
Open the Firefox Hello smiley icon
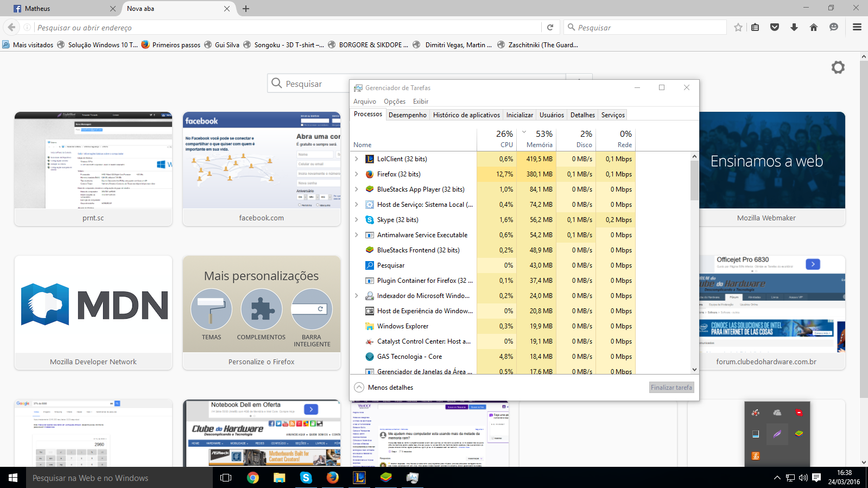pyautogui.click(x=834, y=27)
